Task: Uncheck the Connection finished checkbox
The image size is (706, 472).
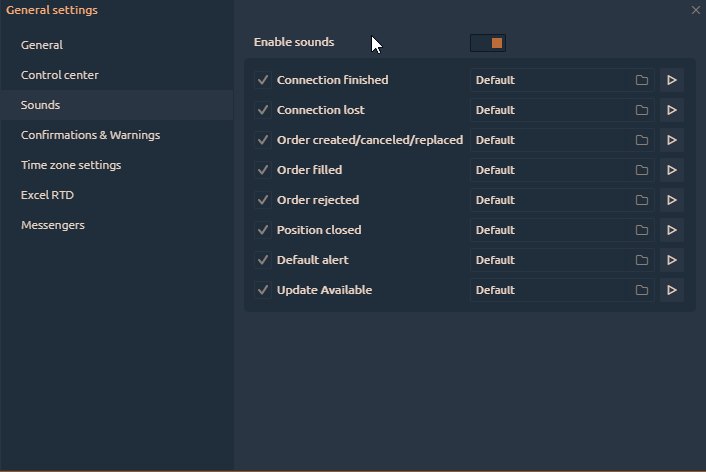Action: click(263, 80)
